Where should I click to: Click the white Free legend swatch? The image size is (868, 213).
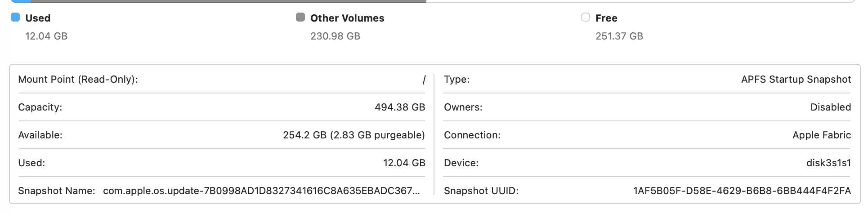tap(585, 18)
